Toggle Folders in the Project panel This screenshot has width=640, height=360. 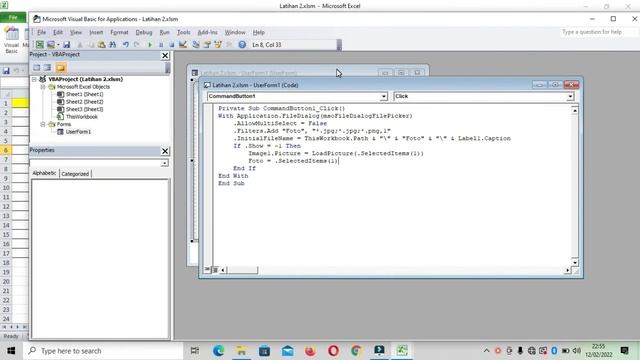61,68
